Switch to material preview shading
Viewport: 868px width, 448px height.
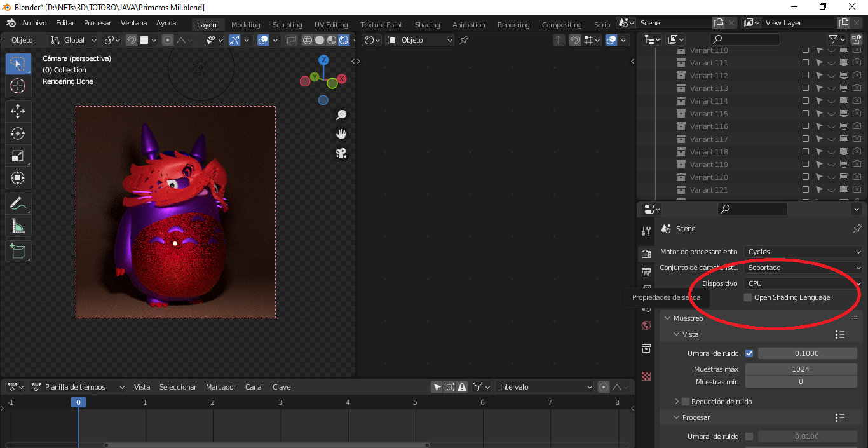pos(332,40)
